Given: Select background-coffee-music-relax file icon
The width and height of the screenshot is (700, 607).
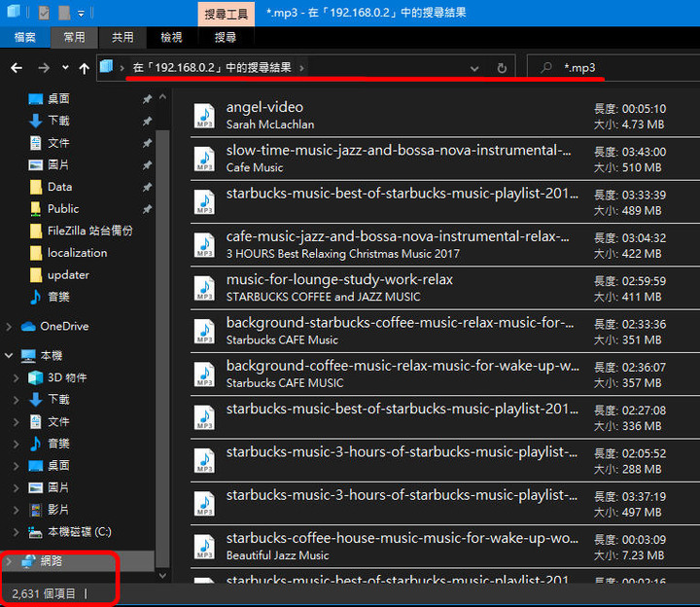Looking at the screenshot, I should [x=204, y=375].
